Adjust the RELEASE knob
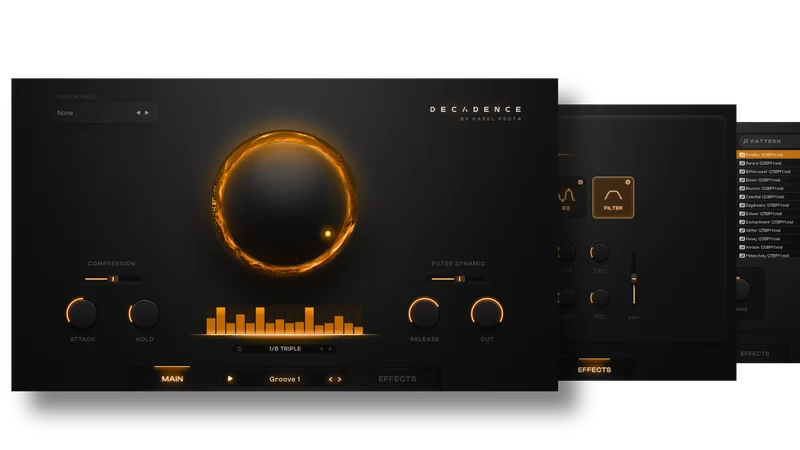 click(x=424, y=313)
